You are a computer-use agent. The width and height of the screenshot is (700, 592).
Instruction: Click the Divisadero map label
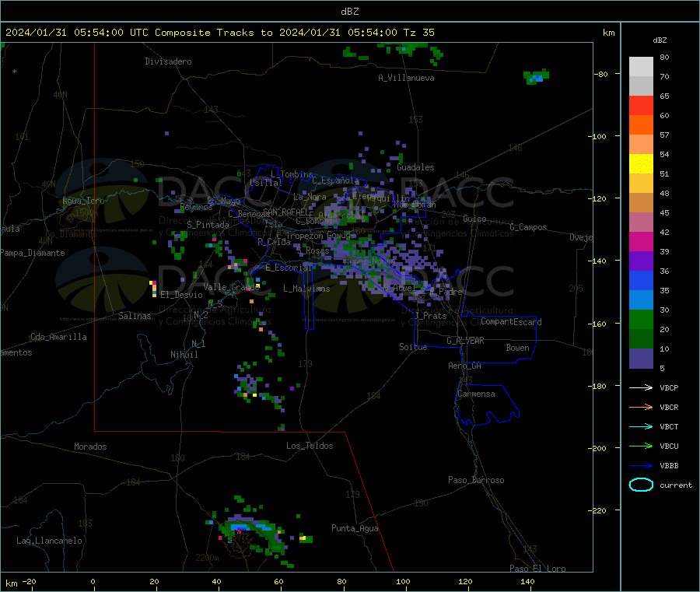168,61
